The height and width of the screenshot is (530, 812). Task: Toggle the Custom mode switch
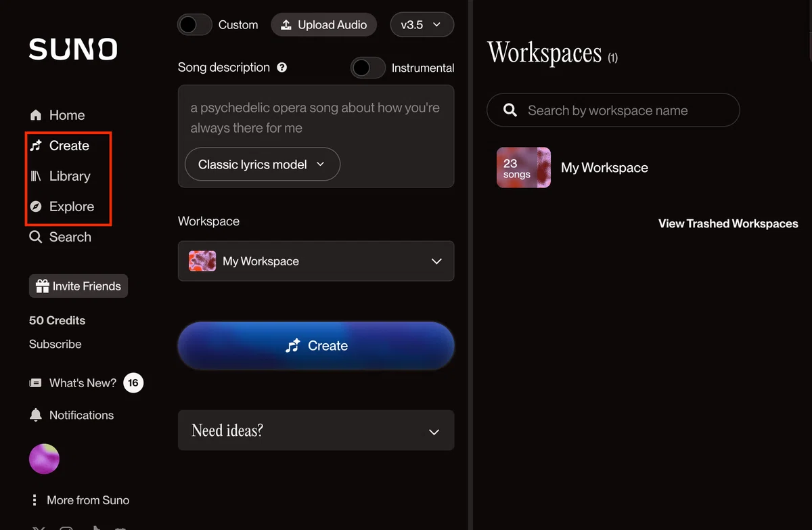click(x=196, y=25)
